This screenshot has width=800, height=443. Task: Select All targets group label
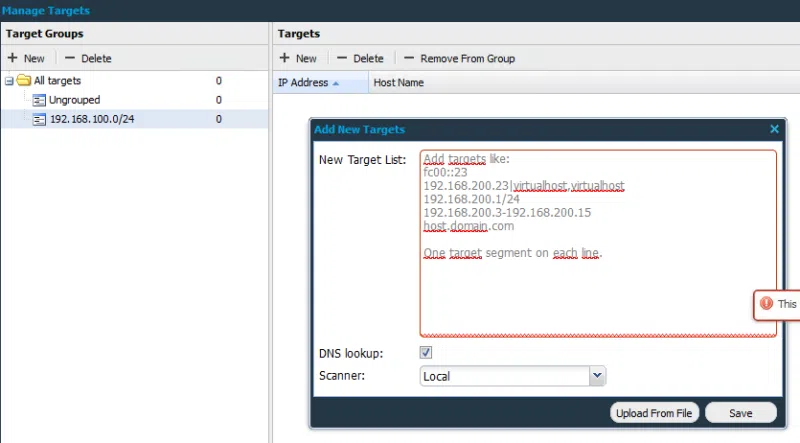pyautogui.click(x=57, y=81)
